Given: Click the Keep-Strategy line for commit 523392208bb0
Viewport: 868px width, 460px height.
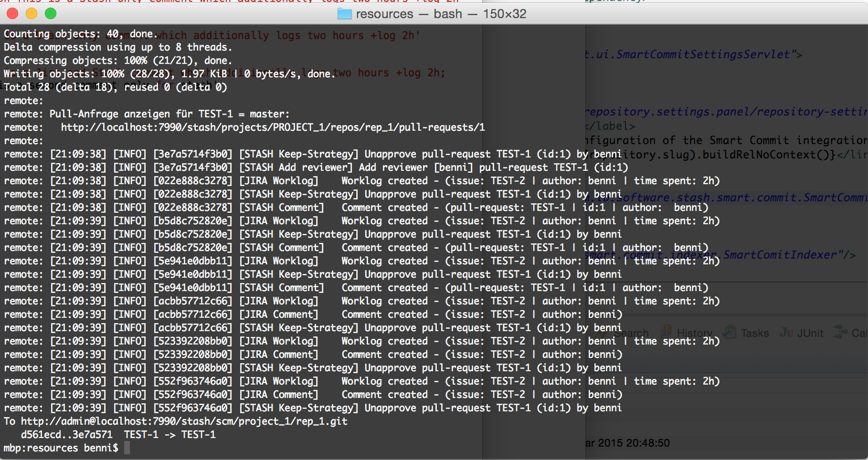Looking at the screenshot, I should pyautogui.click(x=313, y=368).
